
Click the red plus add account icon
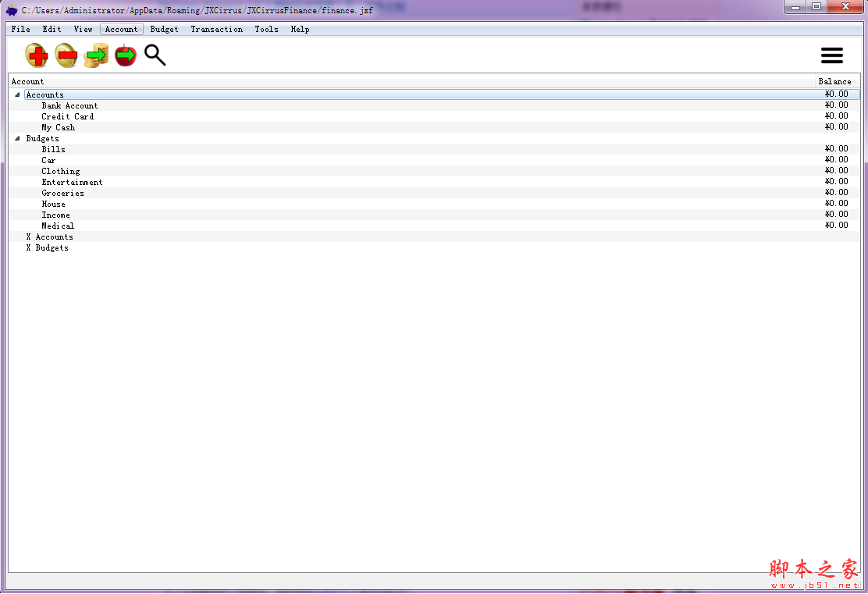point(37,55)
